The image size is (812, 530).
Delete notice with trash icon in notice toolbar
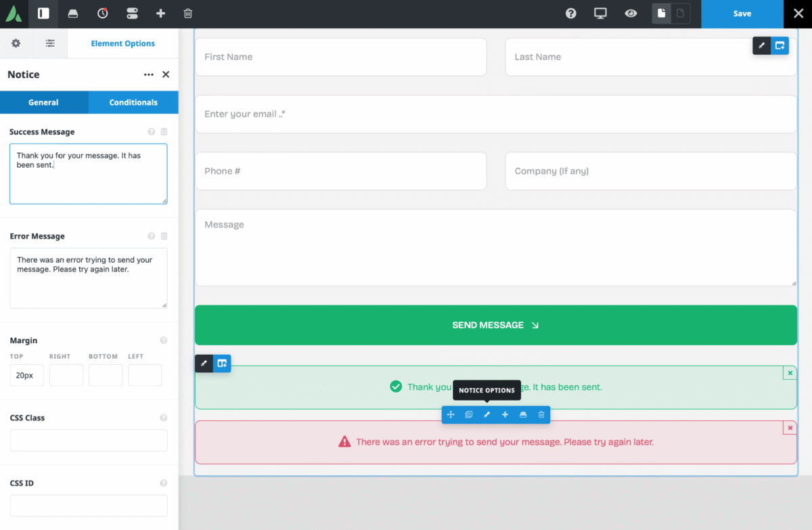point(541,414)
